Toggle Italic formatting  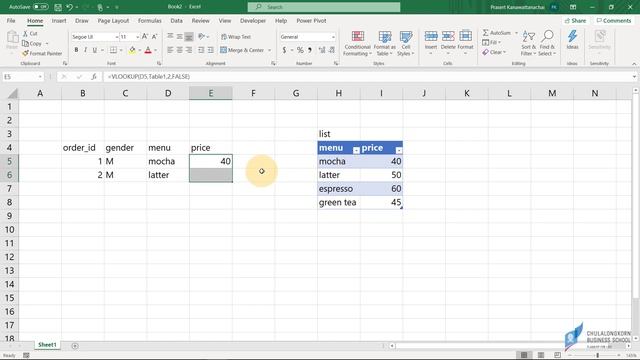click(x=85, y=50)
